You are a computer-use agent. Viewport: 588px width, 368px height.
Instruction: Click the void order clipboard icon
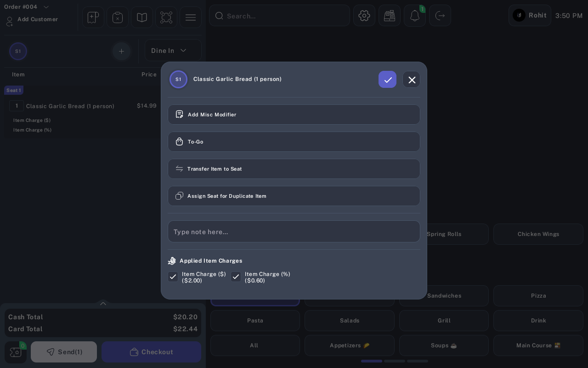(118, 17)
